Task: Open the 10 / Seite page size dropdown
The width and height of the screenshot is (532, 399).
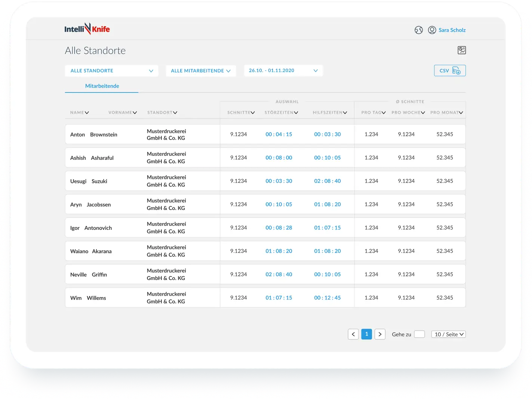Action: coord(449,334)
